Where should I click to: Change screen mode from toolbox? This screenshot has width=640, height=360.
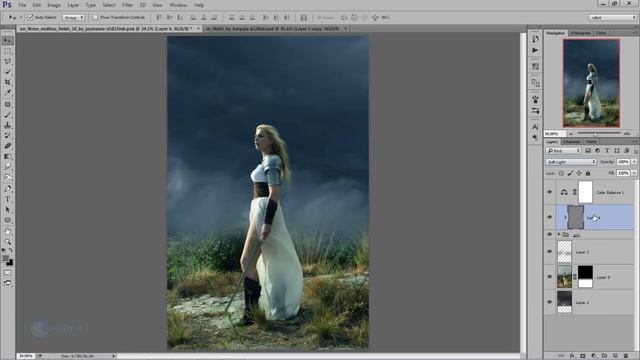coord(8,283)
